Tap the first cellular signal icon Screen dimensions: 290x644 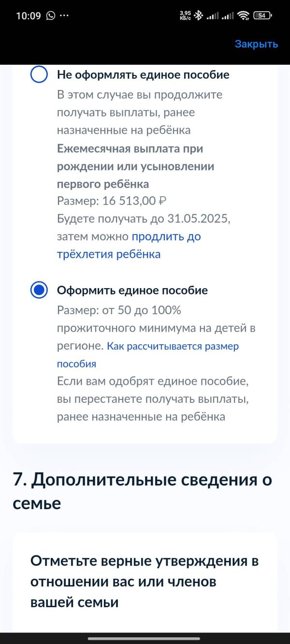[212, 16]
